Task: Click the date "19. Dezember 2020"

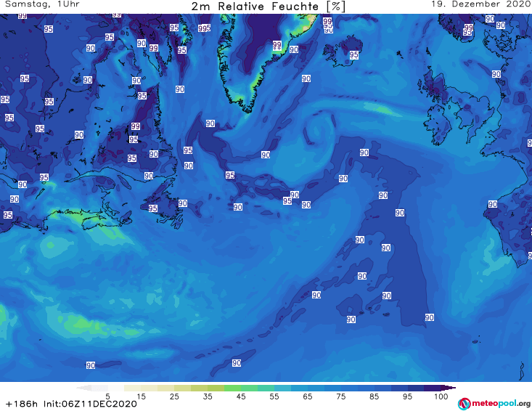Action: (480, 4)
